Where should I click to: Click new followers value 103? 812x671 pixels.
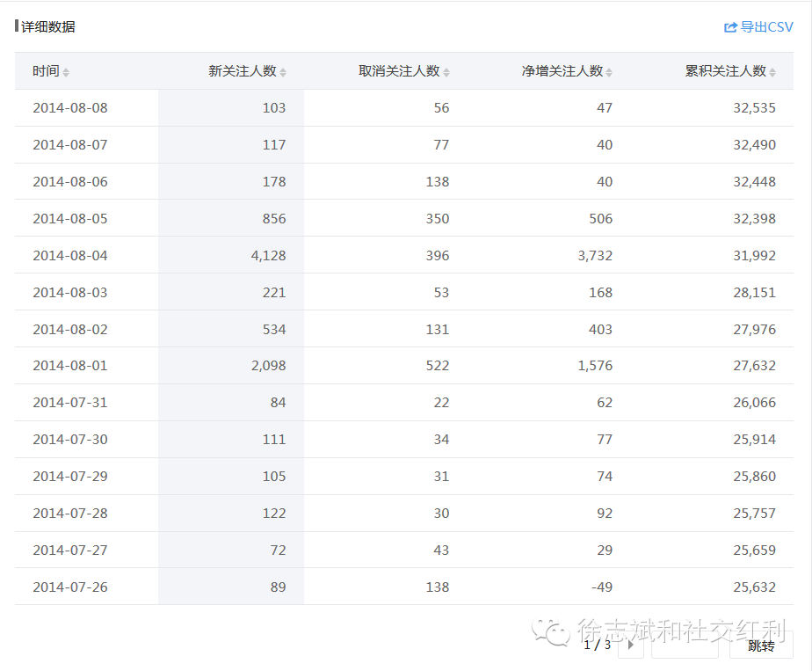click(274, 108)
